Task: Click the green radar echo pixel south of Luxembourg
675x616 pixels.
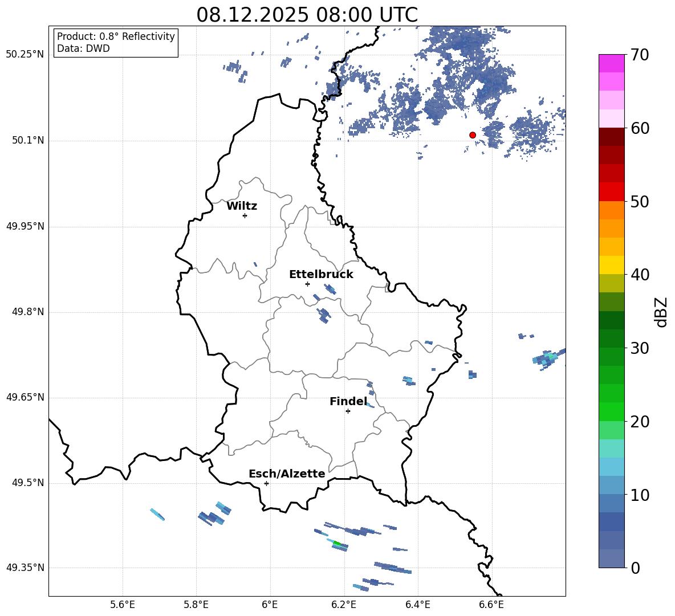Action: pos(337,544)
